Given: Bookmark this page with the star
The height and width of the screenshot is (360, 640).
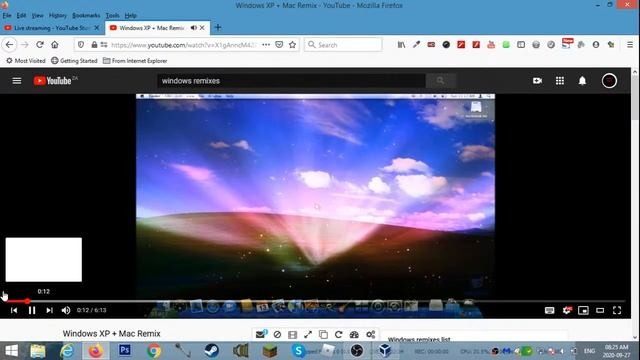Looking at the screenshot, I should (x=292, y=44).
